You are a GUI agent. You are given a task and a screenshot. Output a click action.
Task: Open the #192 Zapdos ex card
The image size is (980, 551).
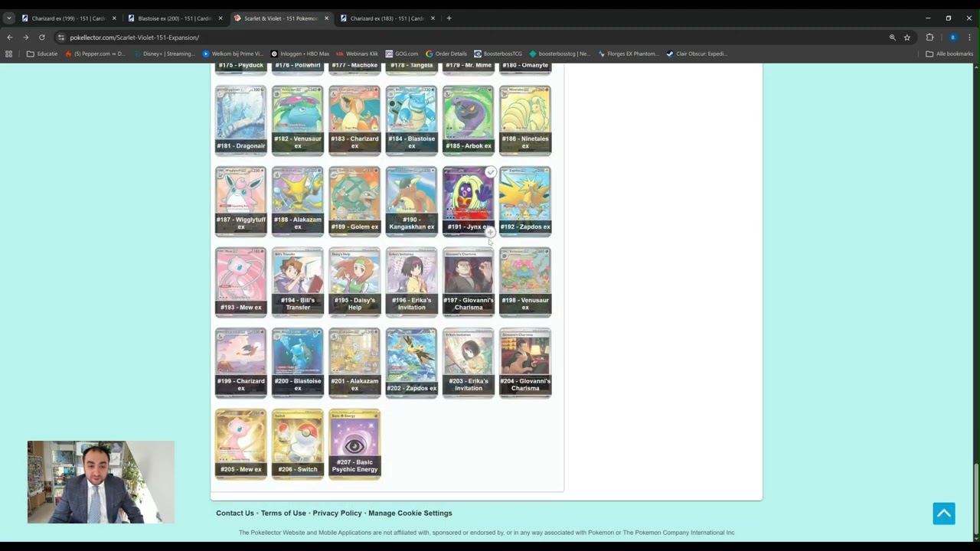point(525,201)
